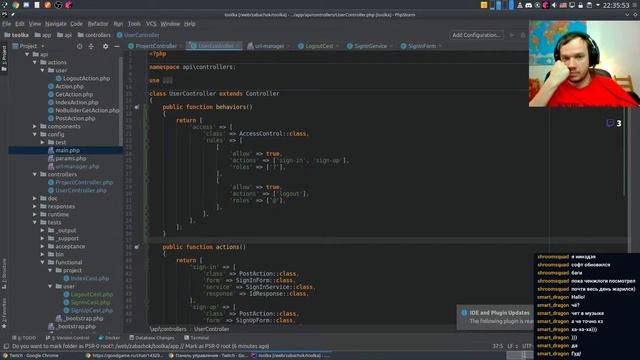Select IndexAction.php in project tree
The height and width of the screenshot is (360, 640).
[73, 102]
